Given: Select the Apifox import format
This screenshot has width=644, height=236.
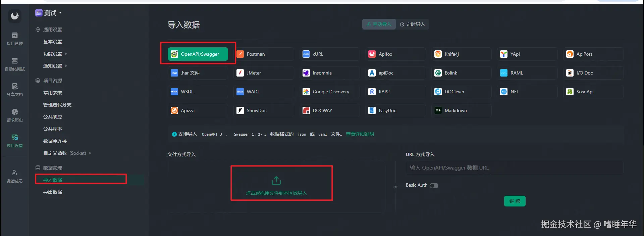Looking at the screenshot, I should [395, 54].
